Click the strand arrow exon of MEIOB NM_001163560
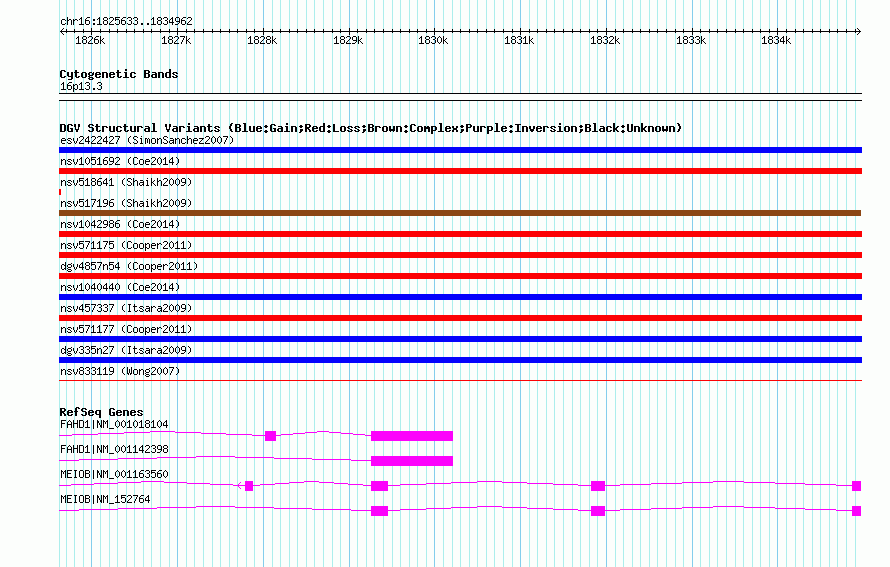 [x=249, y=486]
